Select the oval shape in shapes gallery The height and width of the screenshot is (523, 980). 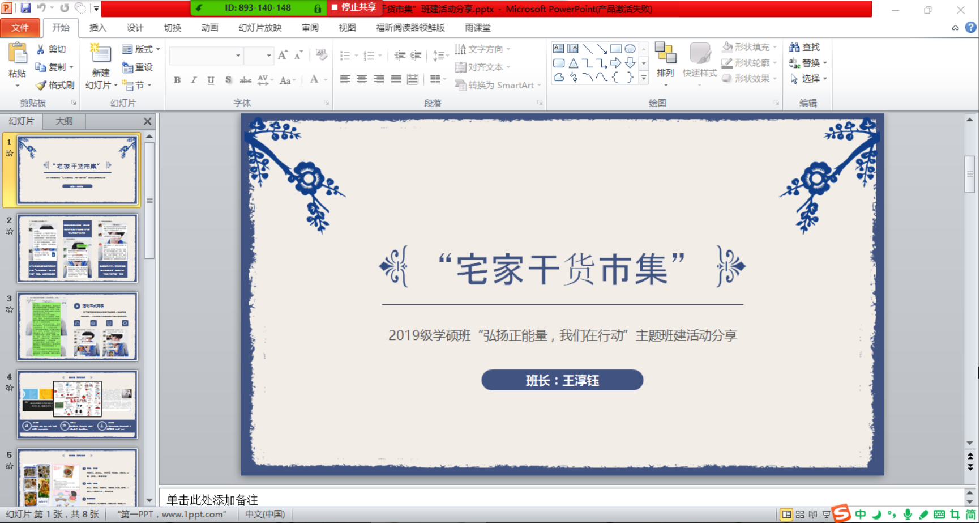pos(630,49)
